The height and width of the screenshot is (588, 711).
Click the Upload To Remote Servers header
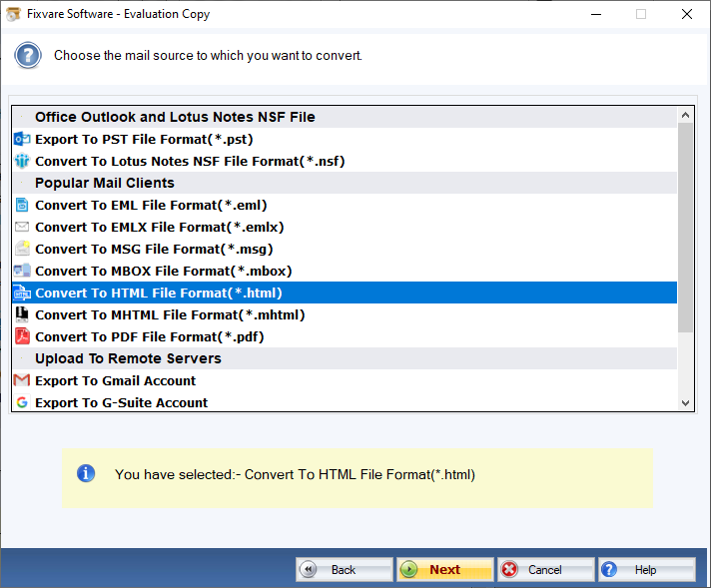click(x=345, y=358)
